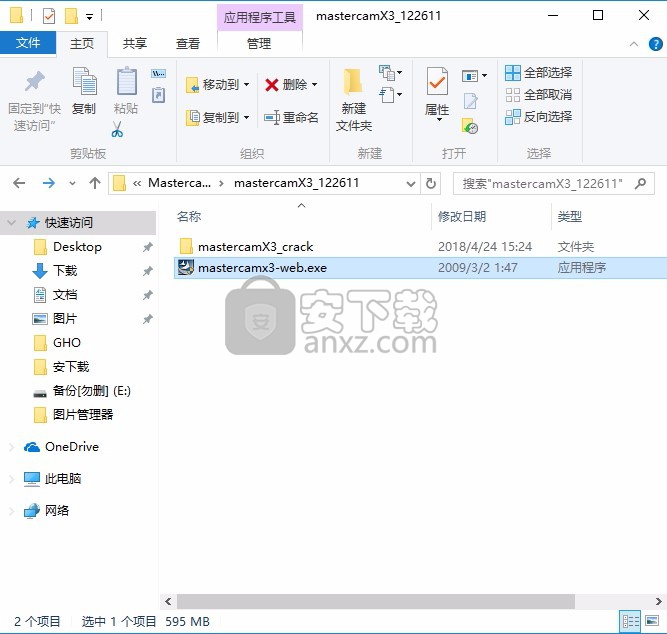Open the backup drive (E:) in sidebar
667x634 pixels.
tap(91, 391)
